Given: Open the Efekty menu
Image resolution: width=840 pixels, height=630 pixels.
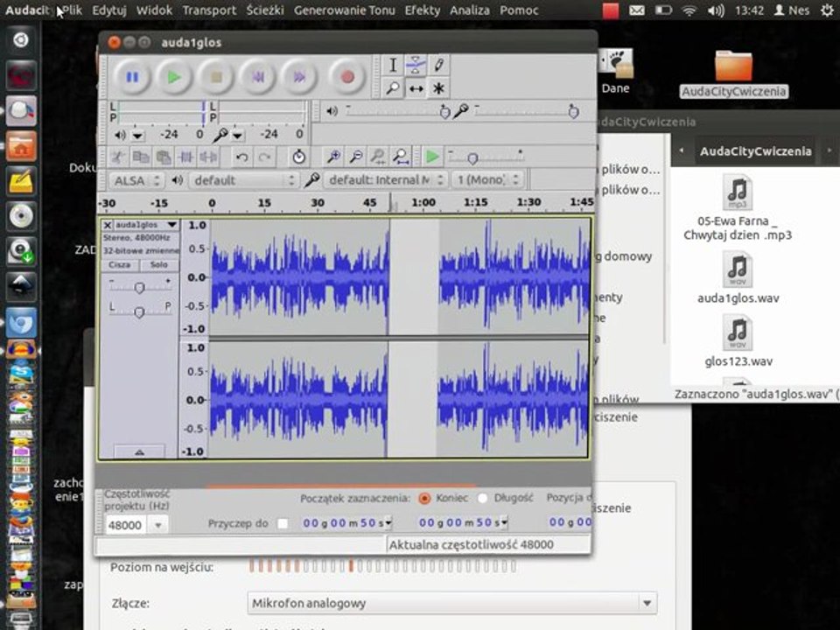Looking at the screenshot, I should pyautogui.click(x=422, y=10).
